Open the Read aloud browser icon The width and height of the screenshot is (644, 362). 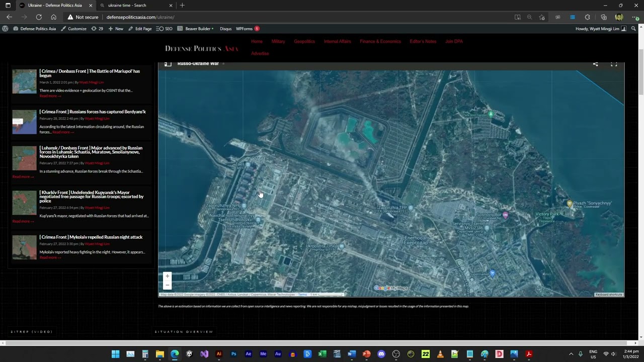coord(518,17)
